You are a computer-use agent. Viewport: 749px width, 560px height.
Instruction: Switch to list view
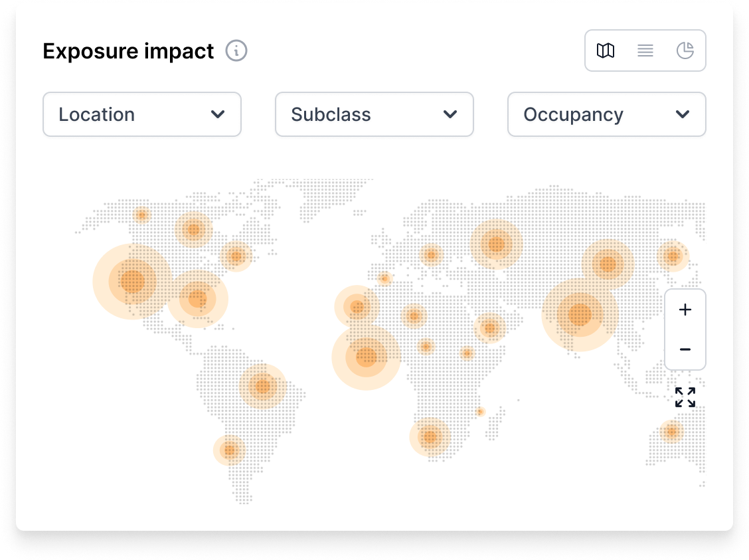tap(645, 50)
